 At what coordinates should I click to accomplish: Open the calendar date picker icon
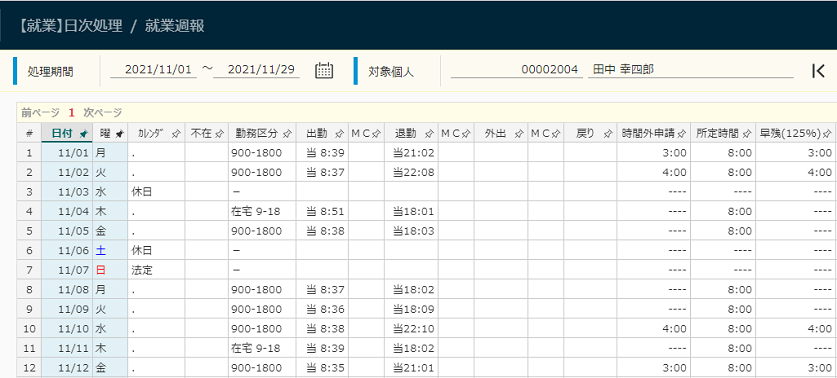tap(324, 70)
